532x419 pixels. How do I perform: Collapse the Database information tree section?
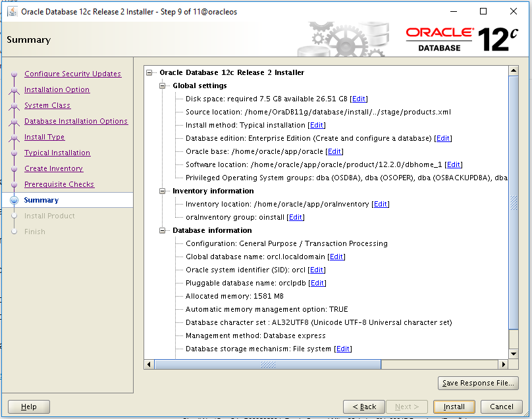[x=163, y=230]
